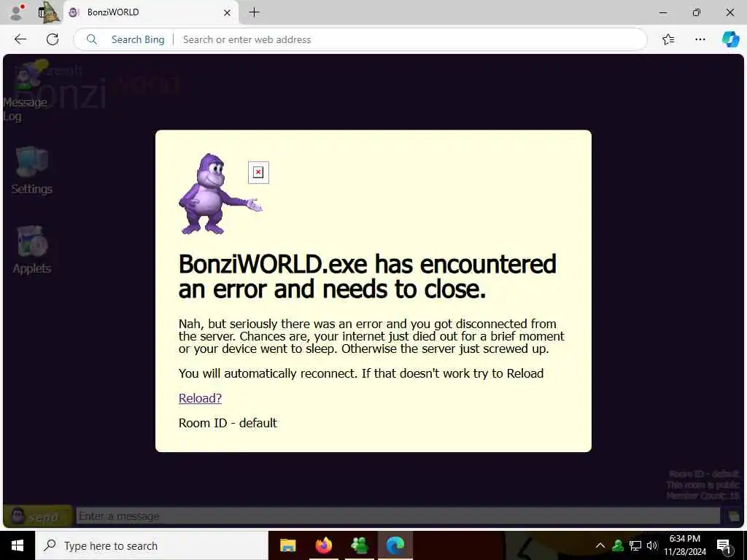Open the Settings desktop icon
Screen dimensions: 747x560
32,171
